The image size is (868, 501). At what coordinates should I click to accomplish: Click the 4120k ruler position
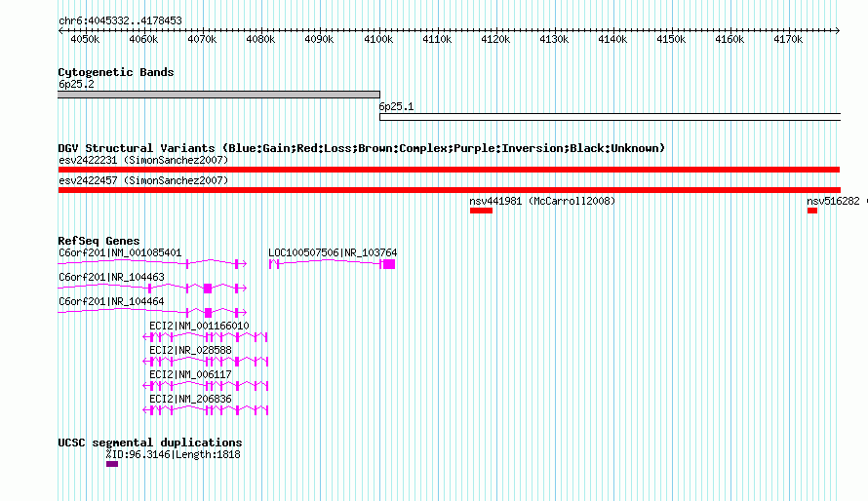pyautogui.click(x=495, y=39)
